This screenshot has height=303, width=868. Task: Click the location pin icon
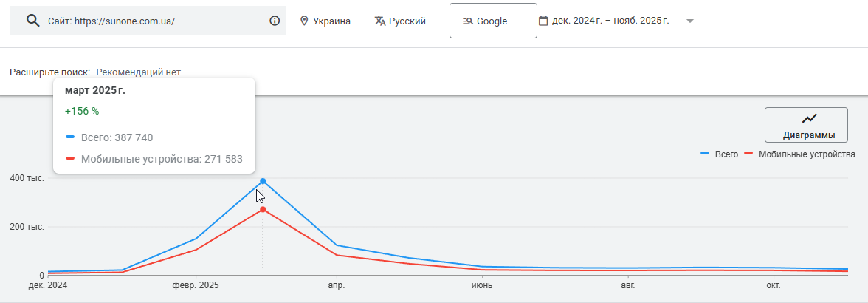(x=304, y=21)
